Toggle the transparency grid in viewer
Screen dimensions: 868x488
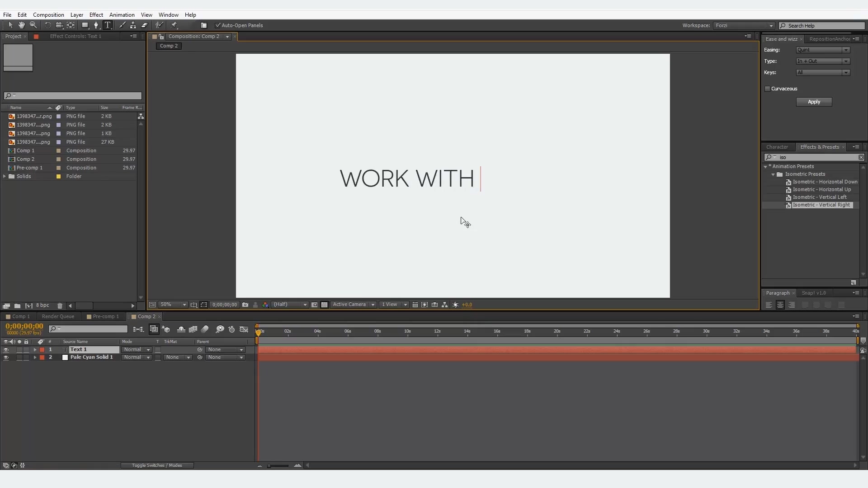(325, 305)
